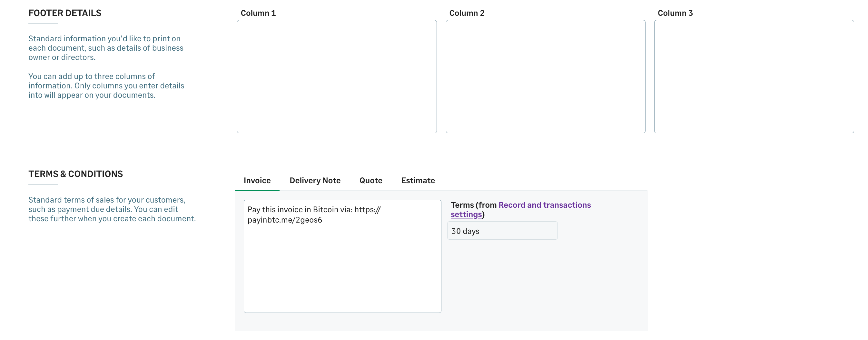
Task: Select the Quote tab
Action: point(371,180)
